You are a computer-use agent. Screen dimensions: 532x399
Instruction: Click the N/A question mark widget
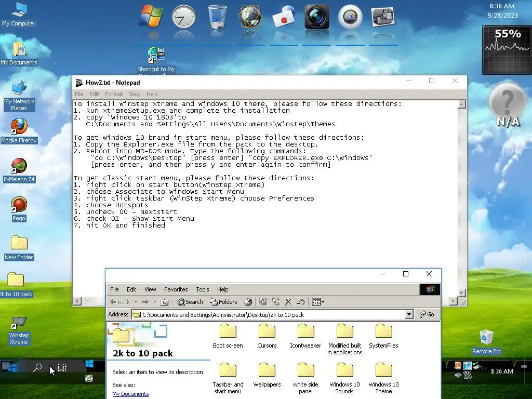point(508,105)
